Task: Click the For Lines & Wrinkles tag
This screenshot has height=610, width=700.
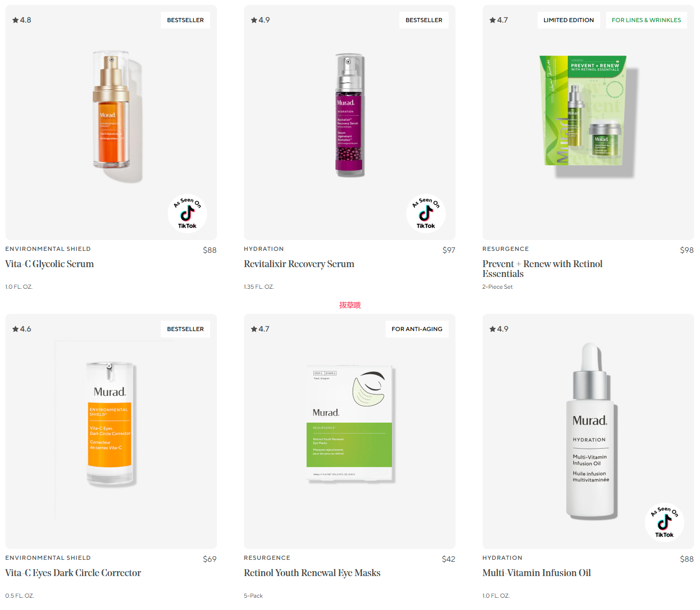Action: 646,20
